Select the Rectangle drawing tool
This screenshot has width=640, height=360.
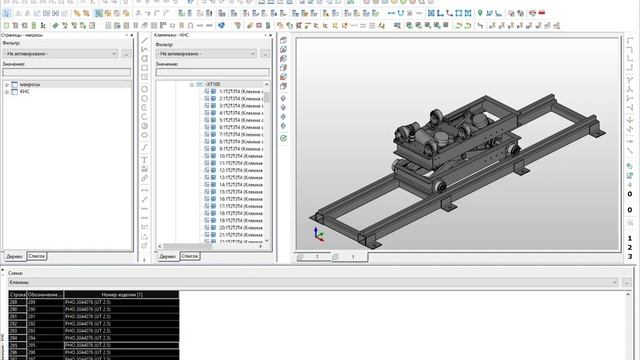144,68
